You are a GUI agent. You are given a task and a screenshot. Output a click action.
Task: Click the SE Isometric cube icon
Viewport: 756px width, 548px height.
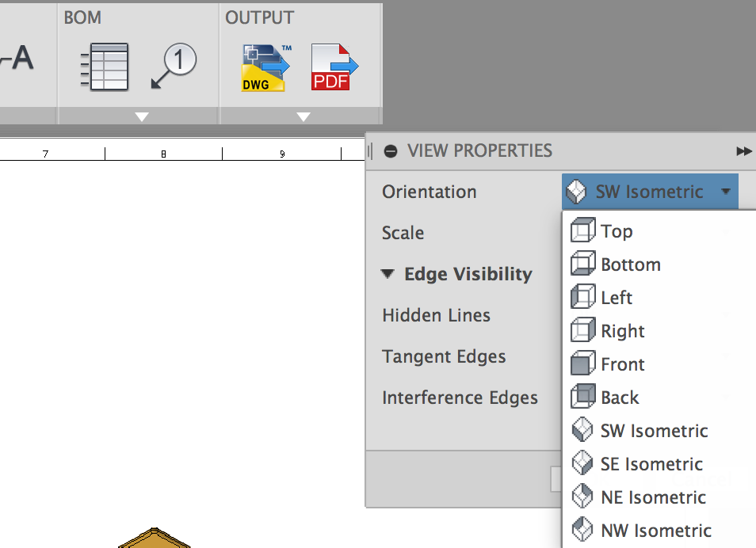(x=582, y=462)
